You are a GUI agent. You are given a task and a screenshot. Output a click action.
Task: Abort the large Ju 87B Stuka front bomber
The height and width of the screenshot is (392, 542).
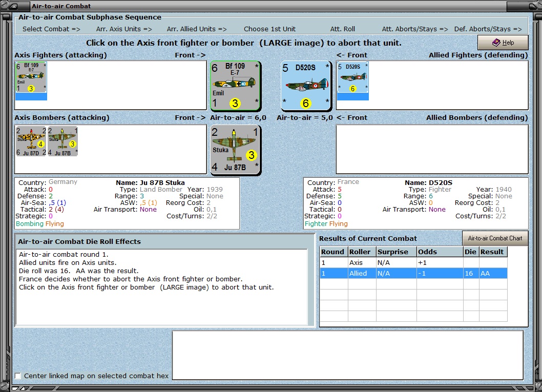click(x=235, y=150)
